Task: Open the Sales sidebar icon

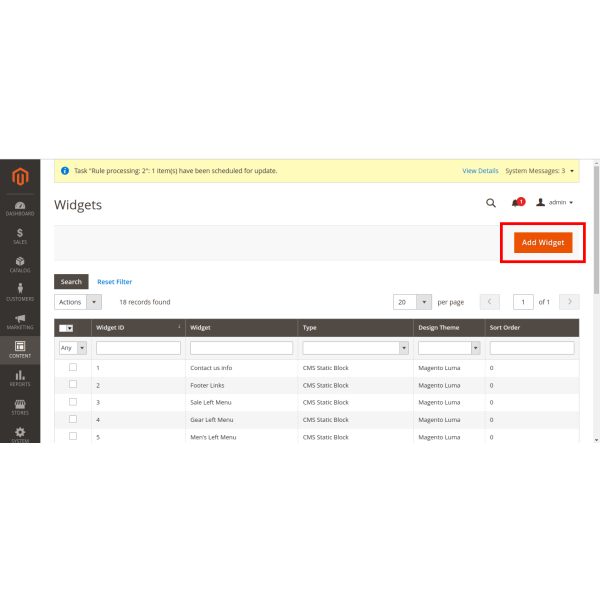Action: coord(19,236)
